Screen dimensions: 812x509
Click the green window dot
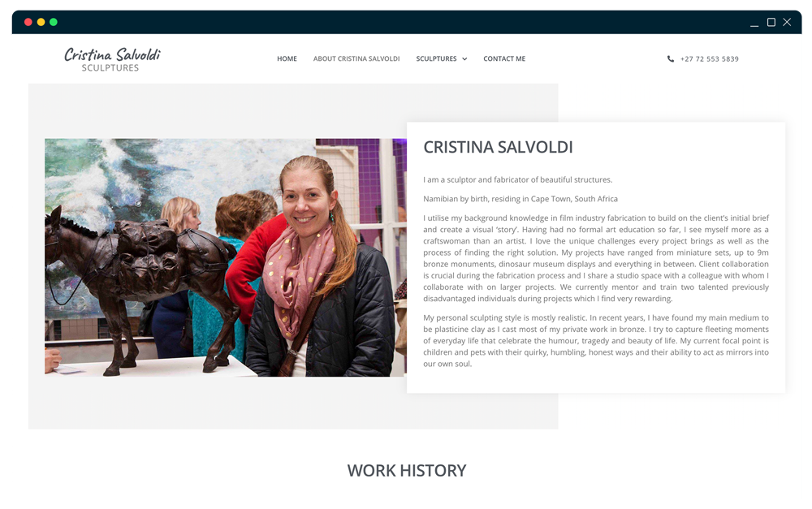click(x=54, y=22)
